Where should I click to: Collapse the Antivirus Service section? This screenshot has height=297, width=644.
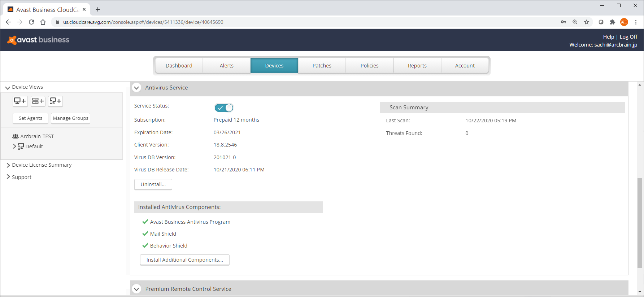136,88
